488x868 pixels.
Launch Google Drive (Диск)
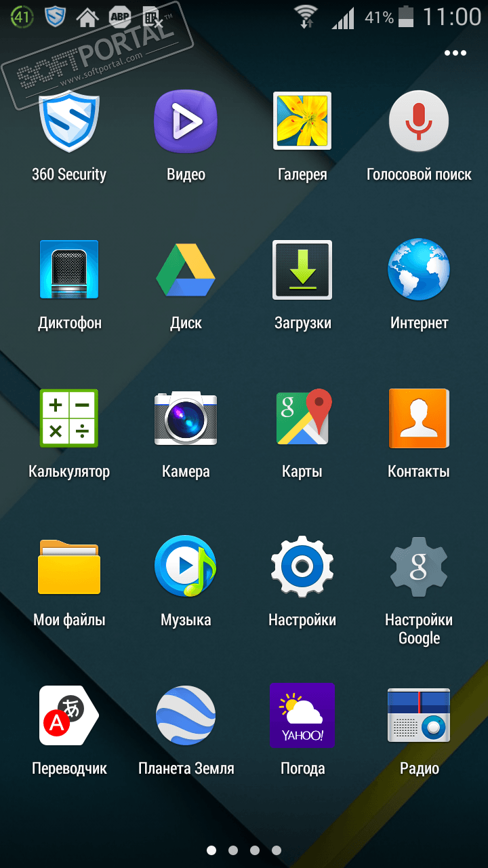[186, 269]
